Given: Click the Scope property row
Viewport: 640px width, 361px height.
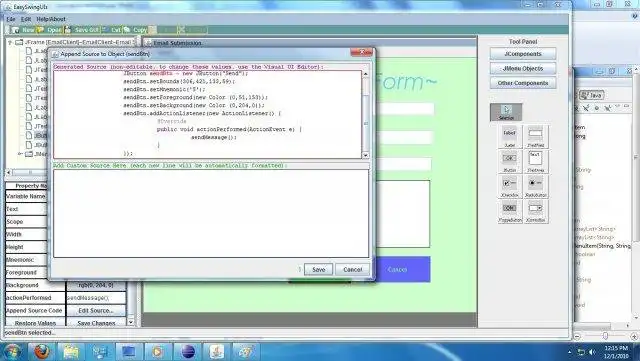Looking at the screenshot, I should (27, 222).
